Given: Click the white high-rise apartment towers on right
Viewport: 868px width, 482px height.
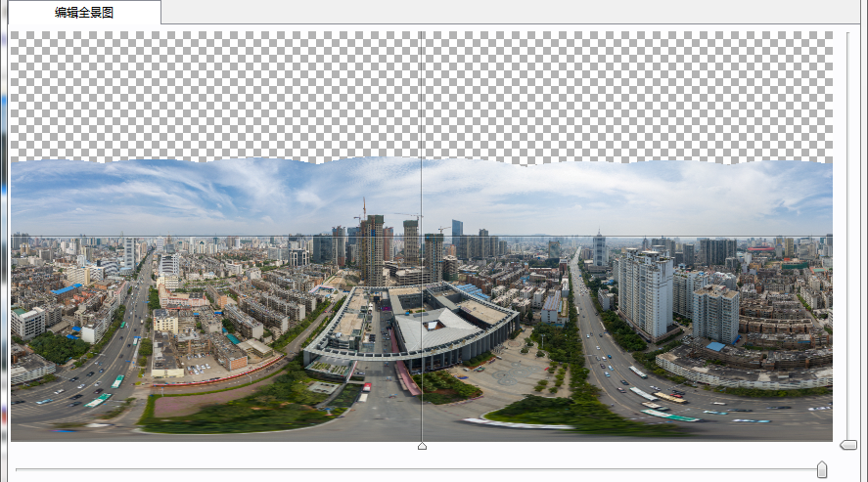Looking at the screenshot, I should click(x=646, y=291).
